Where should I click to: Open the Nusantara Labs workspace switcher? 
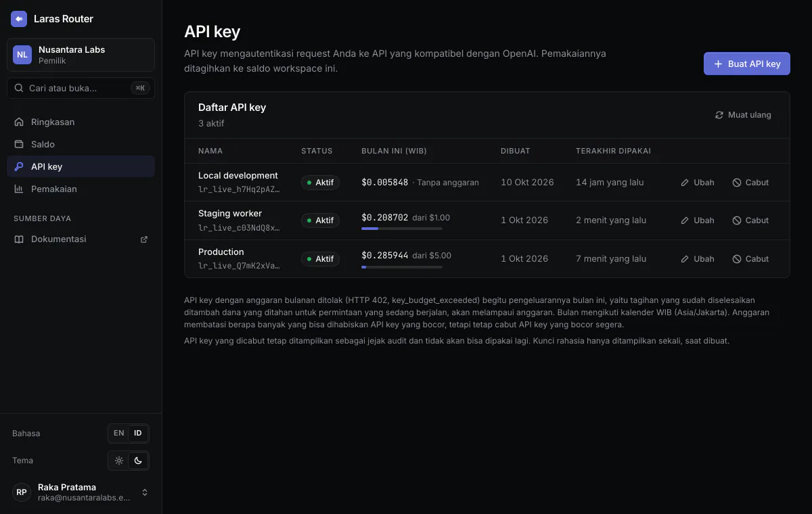pyautogui.click(x=81, y=55)
